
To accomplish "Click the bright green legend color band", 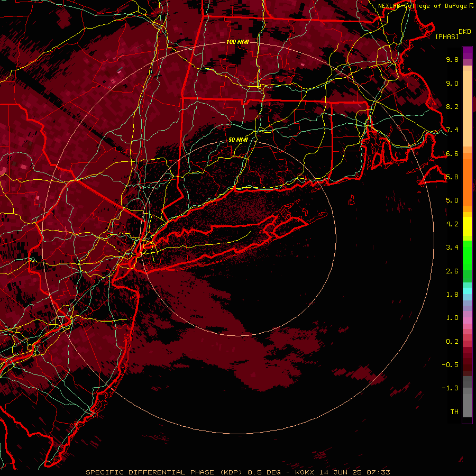I will click(467, 255).
